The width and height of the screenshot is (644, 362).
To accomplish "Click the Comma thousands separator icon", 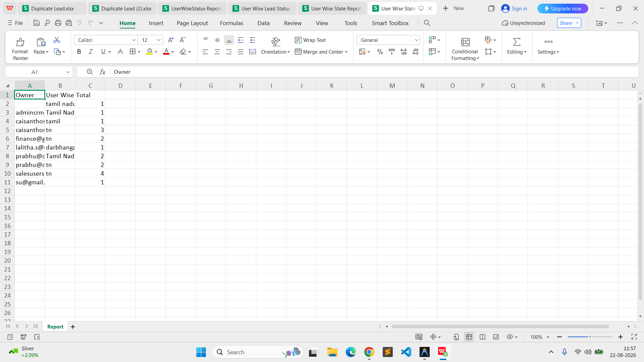I will pos(392,52).
